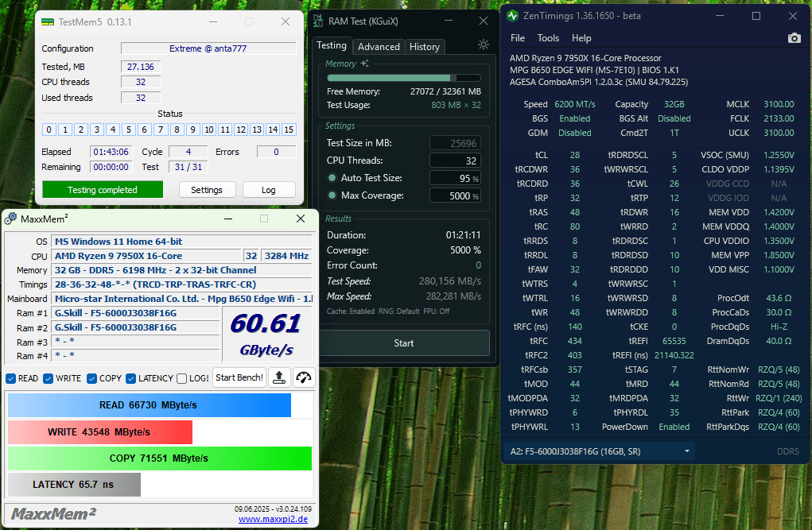Click the LATENCY 65.7 ns bar
The image size is (812, 530).
point(73,485)
